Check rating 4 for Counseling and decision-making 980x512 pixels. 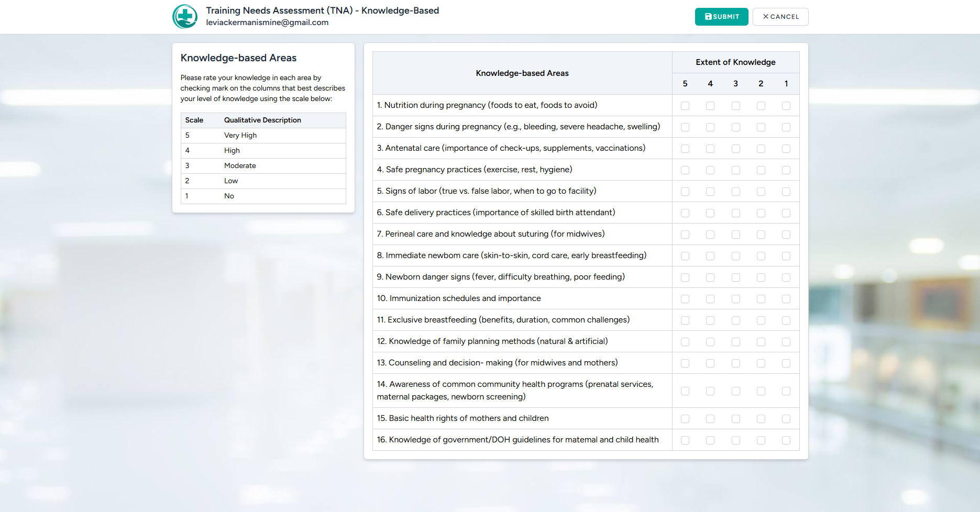[710, 363]
